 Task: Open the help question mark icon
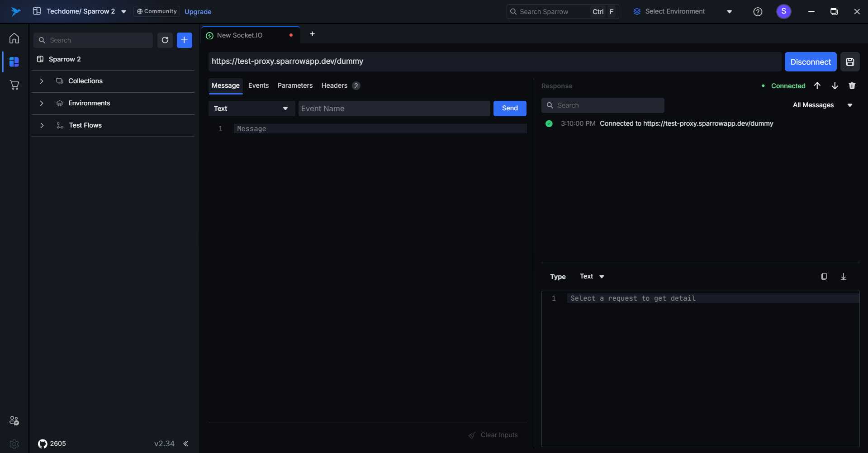click(758, 12)
